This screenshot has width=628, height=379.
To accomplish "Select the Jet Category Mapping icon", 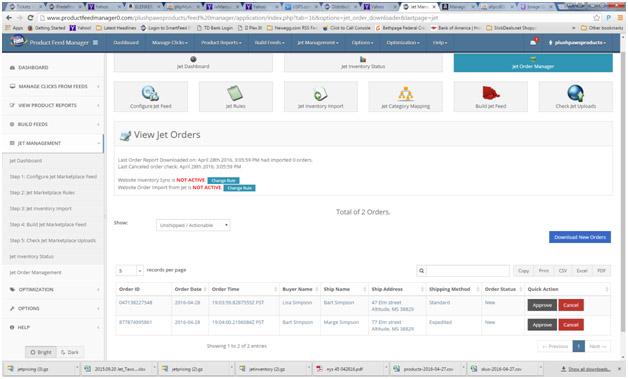I will 405,94.
